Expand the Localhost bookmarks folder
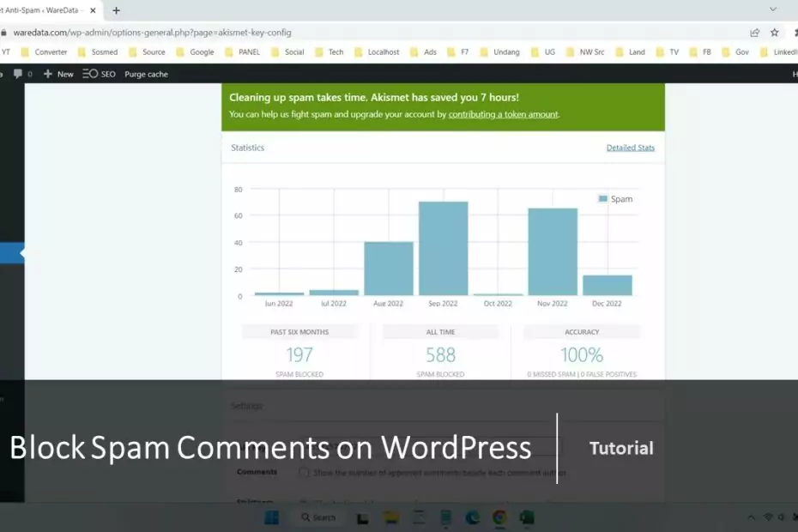The width and height of the screenshot is (798, 532). tap(376, 52)
